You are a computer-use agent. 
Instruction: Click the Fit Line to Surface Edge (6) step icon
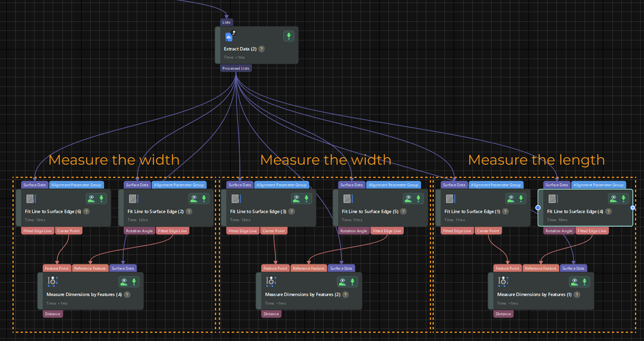pyautogui.click(x=30, y=199)
